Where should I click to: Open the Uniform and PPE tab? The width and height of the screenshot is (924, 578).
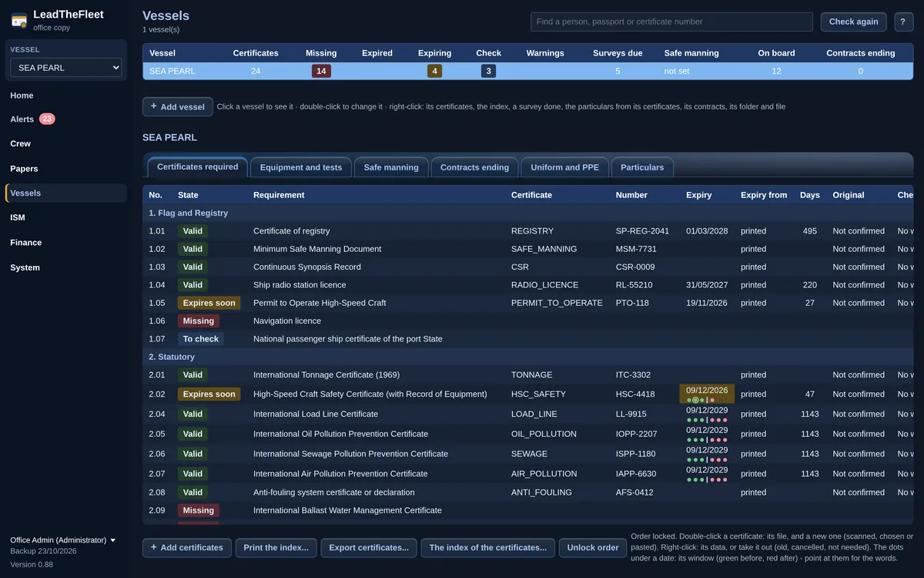(565, 167)
